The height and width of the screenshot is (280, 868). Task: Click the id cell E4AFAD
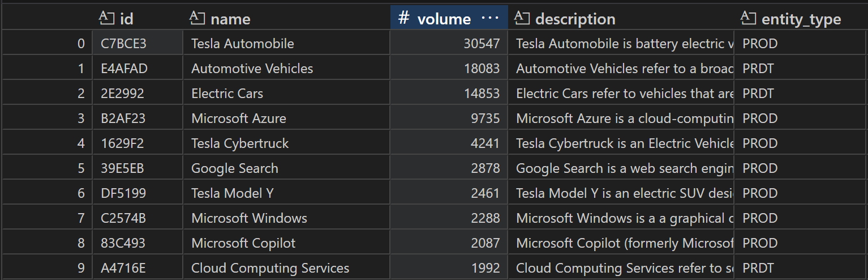tap(137, 69)
